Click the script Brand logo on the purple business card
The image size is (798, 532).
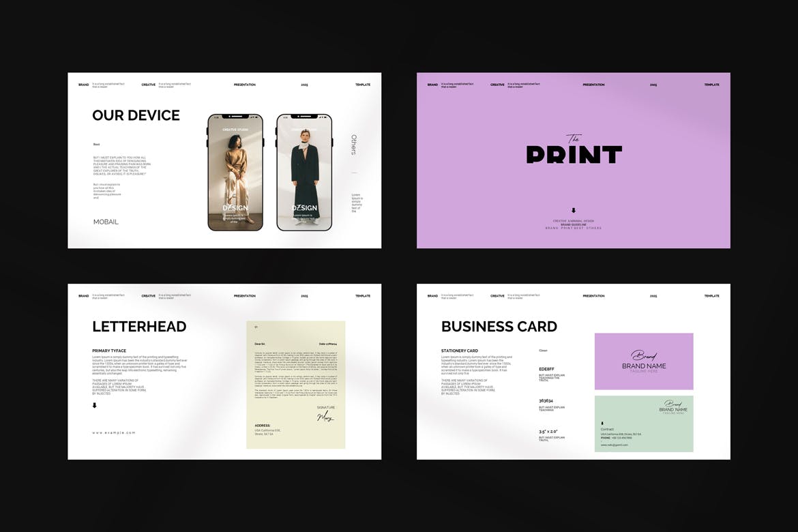click(x=643, y=356)
